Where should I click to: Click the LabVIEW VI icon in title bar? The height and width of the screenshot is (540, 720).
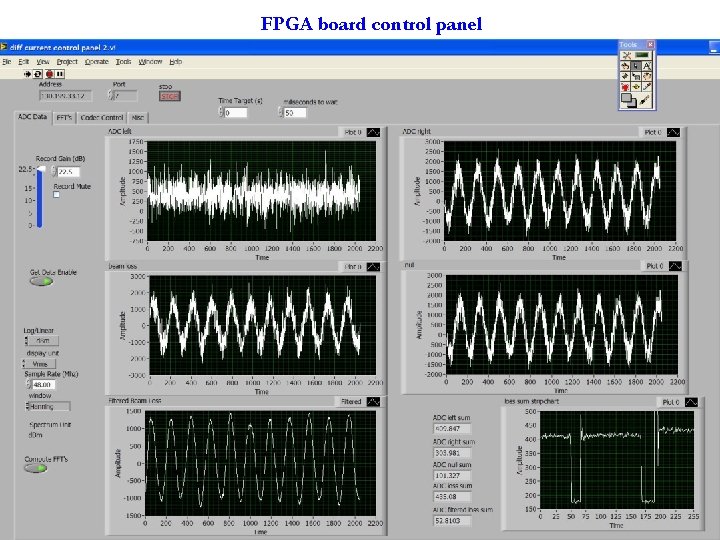point(4,47)
